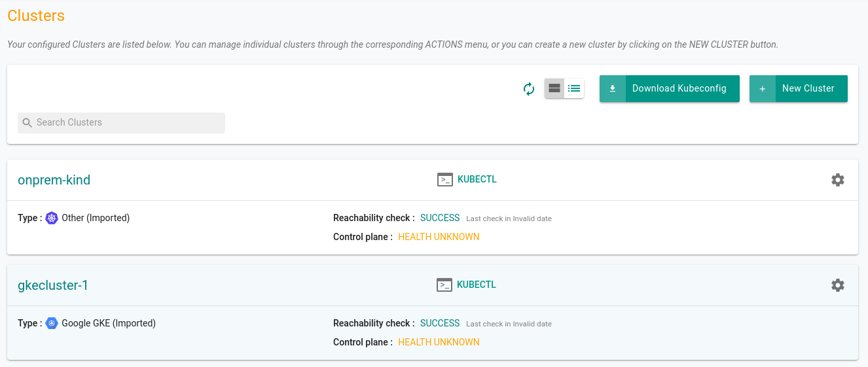This screenshot has width=868, height=367.
Task: Click the Kubernetes icon beside Other (Imported)
Action: (52, 218)
